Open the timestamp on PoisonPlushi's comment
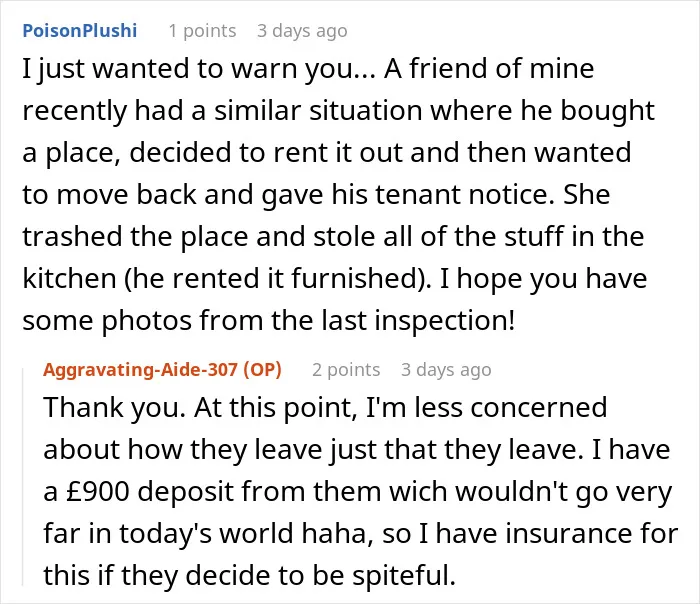700x604 pixels. 302,31
